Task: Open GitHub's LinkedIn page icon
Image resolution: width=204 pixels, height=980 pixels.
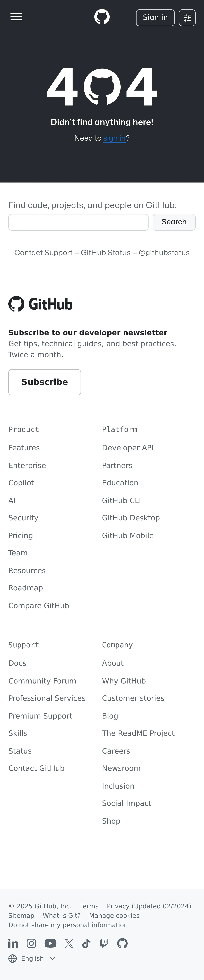Action: [13, 943]
